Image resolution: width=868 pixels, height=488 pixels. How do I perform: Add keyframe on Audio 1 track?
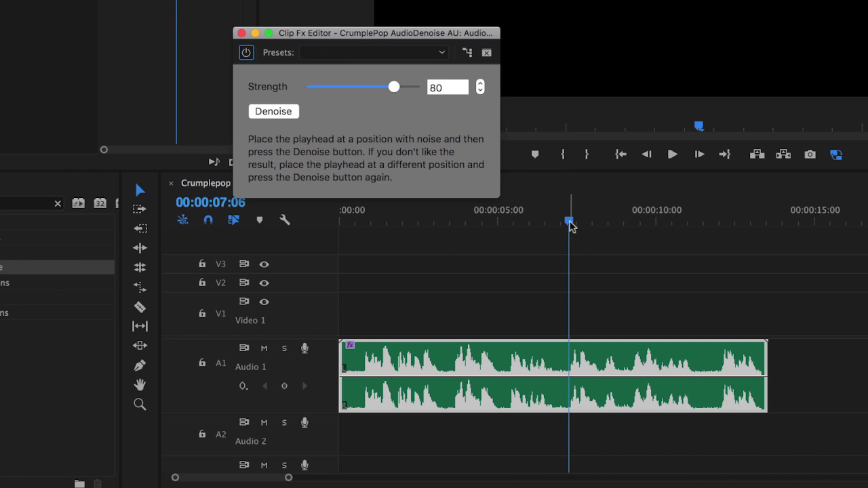coord(284,386)
